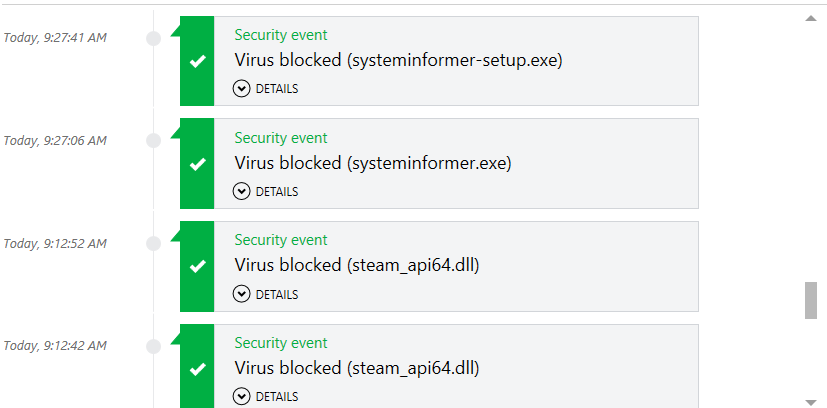
Task: Expand DETAILS on the 9:12:52 AM steam_api64.dll event
Action: tap(266, 294)
